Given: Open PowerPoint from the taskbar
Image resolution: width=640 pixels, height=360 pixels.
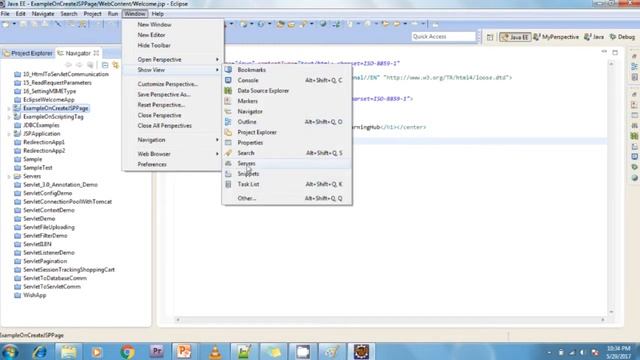Looking at the screenshot, I should 184,351.
